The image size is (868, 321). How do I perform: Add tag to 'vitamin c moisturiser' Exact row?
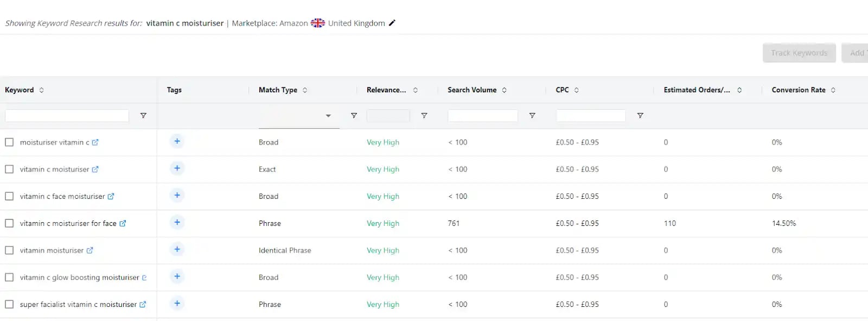tap(177, 168)
